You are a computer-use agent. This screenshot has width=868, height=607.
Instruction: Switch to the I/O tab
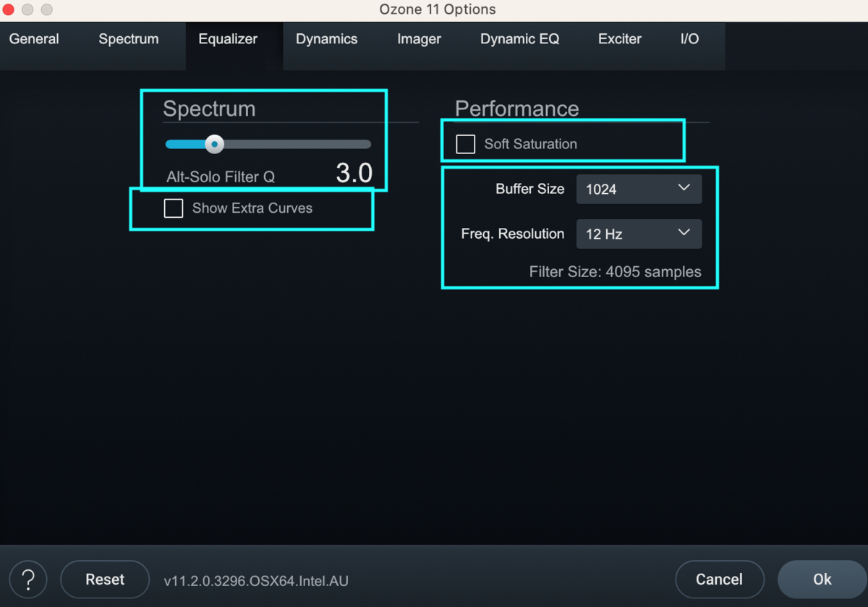click(x=690, y=39)
